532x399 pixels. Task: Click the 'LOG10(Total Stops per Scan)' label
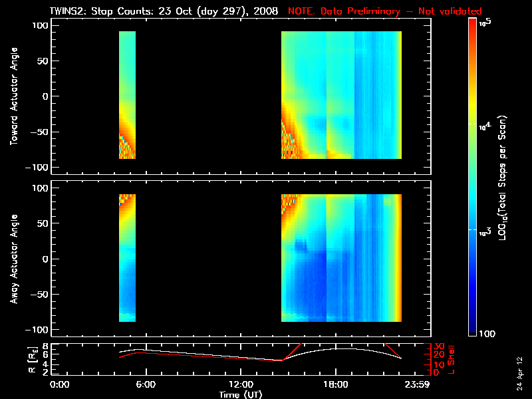click(503, 178)
